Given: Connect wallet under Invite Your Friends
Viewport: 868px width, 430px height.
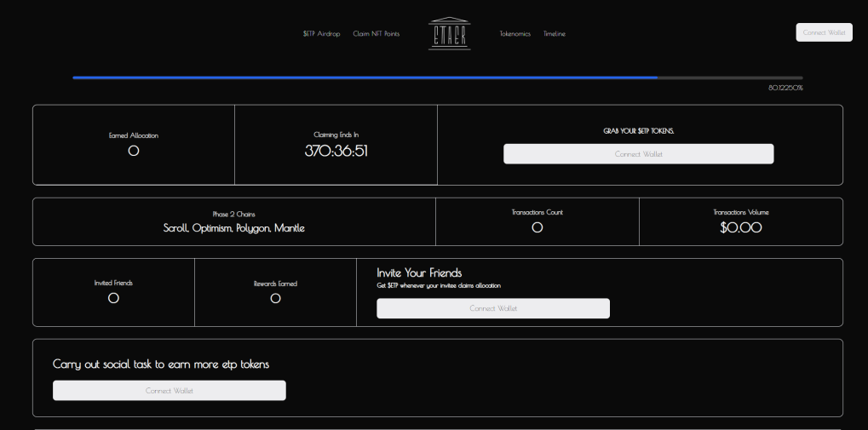Looking at the screenshot, I should click(493, 308).
